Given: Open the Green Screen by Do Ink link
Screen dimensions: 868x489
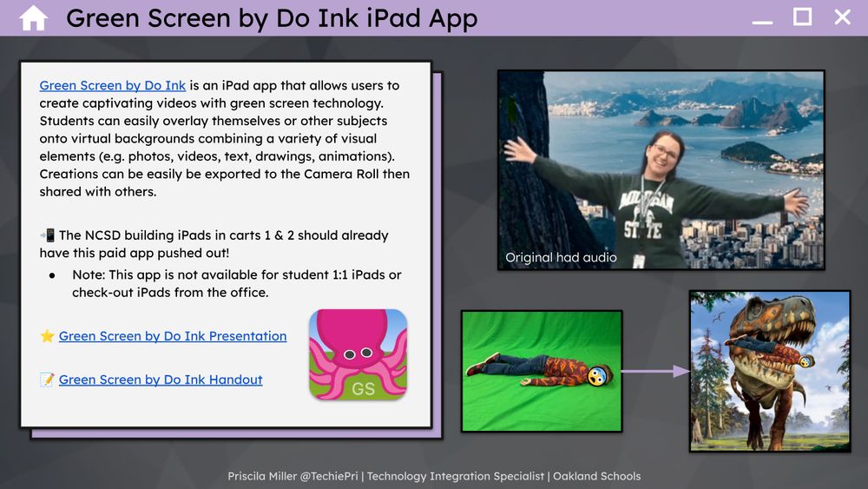Looking at the screenshot, I should tap(112, 85).
